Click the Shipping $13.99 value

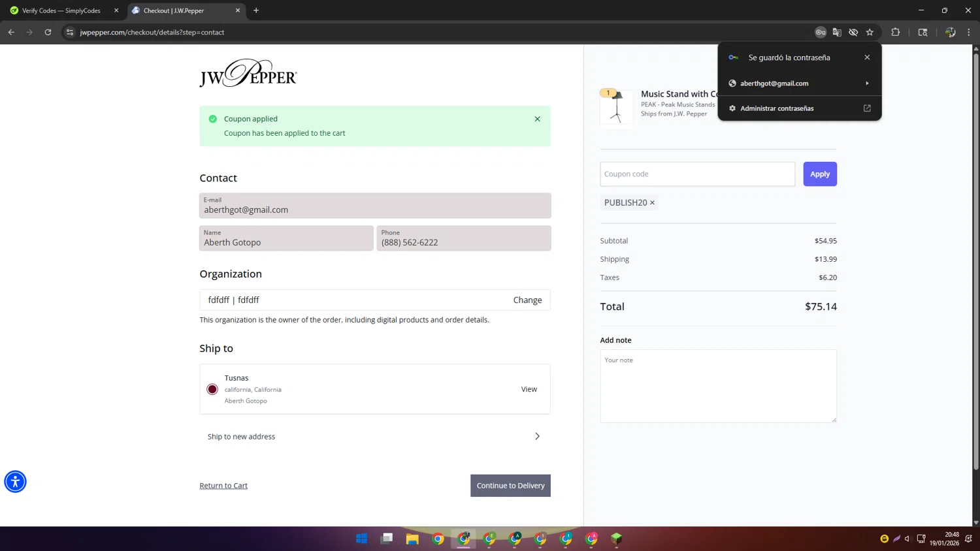pos(826,259)
